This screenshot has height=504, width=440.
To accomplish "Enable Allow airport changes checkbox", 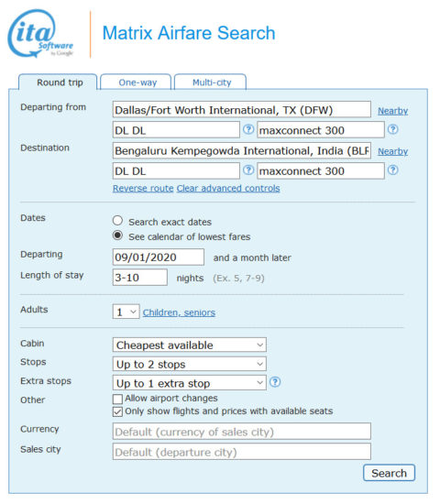I will [x=117, y=399].
